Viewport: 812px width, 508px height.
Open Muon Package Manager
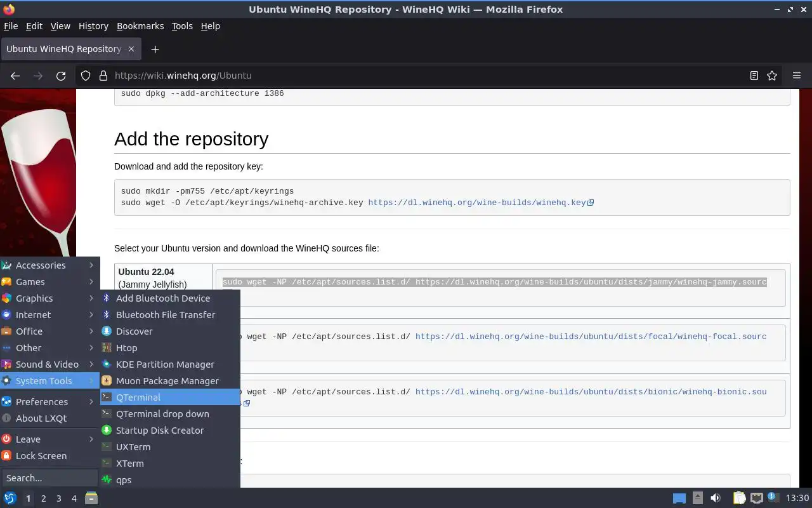click(170, 381)
